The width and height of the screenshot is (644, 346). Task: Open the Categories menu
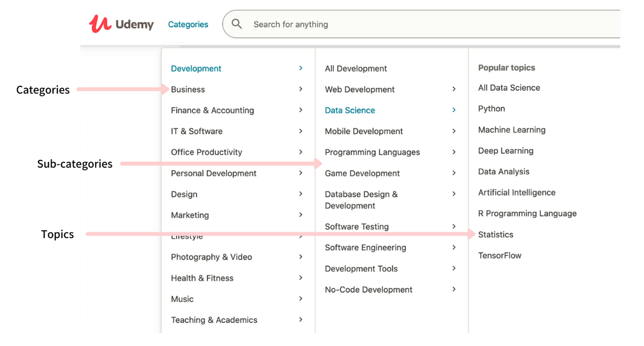coord(188,24)
